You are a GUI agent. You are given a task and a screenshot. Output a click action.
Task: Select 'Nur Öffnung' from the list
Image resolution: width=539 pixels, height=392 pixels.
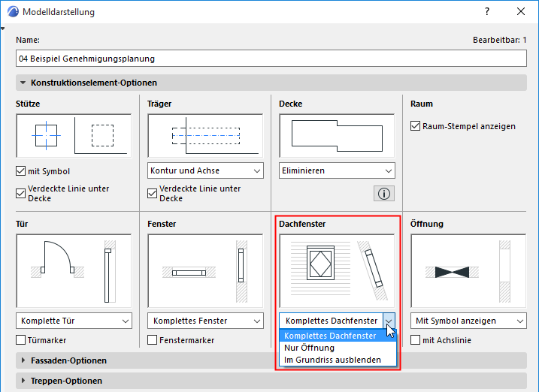(310, 348)
